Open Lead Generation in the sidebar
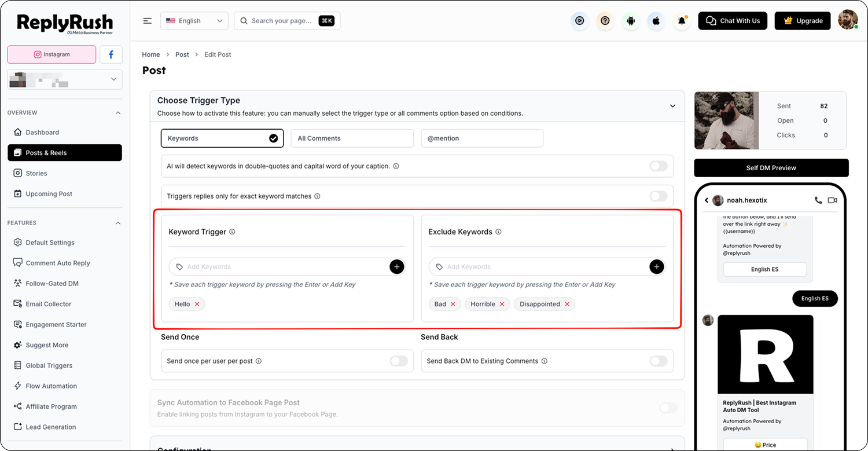The width and height of the screenshot is (868, 451). [65, 427]
